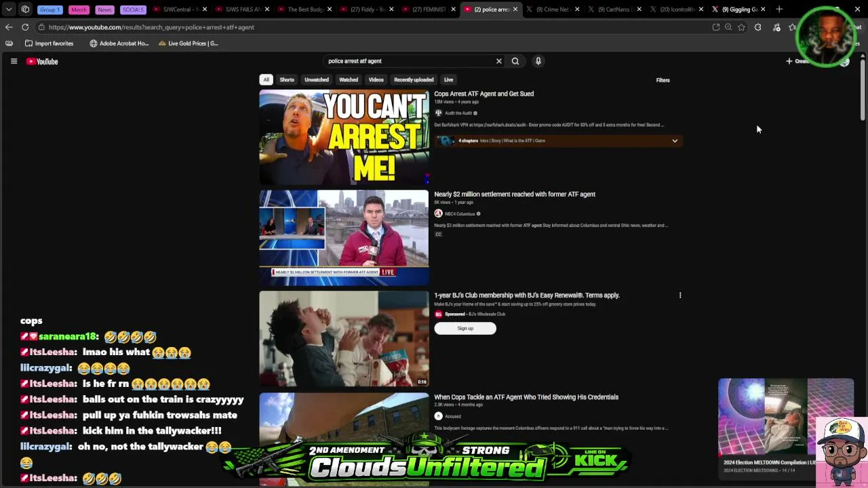
Task: Open the Live Gold Prices bookmark
Action: (x=189, y=43)
